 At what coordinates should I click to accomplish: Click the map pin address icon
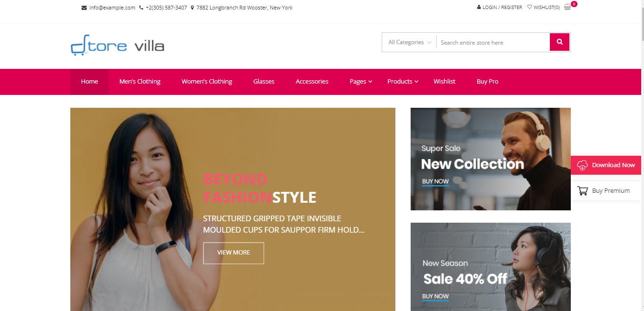(x=192, y=8)
